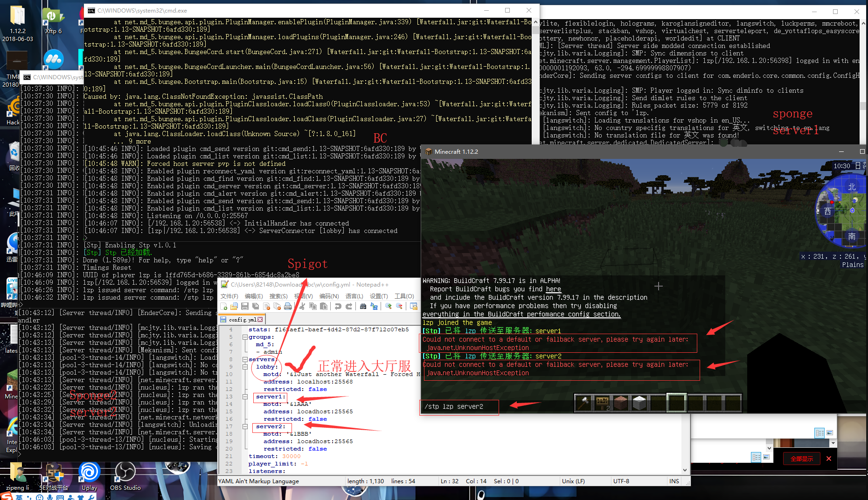Click Save All icon in Notepad++ toolbar

256,306
